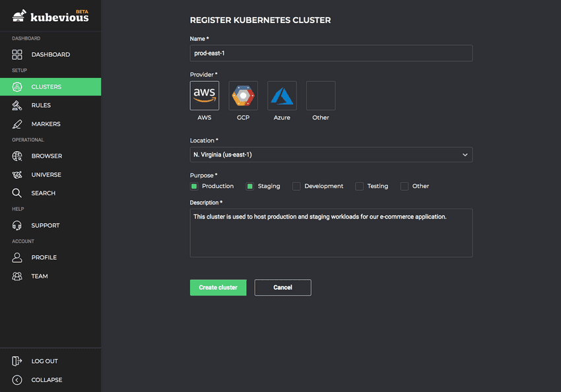This screenshot has height=392, width=561.
Task: Click the Kubevious logo icon
Action: pyautogui.click(x=20, y=15)
